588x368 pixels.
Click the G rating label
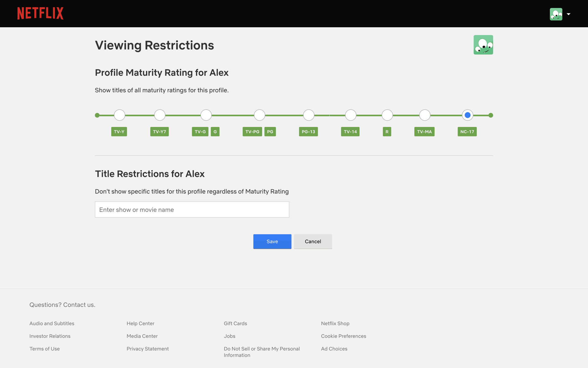(215, 132)
